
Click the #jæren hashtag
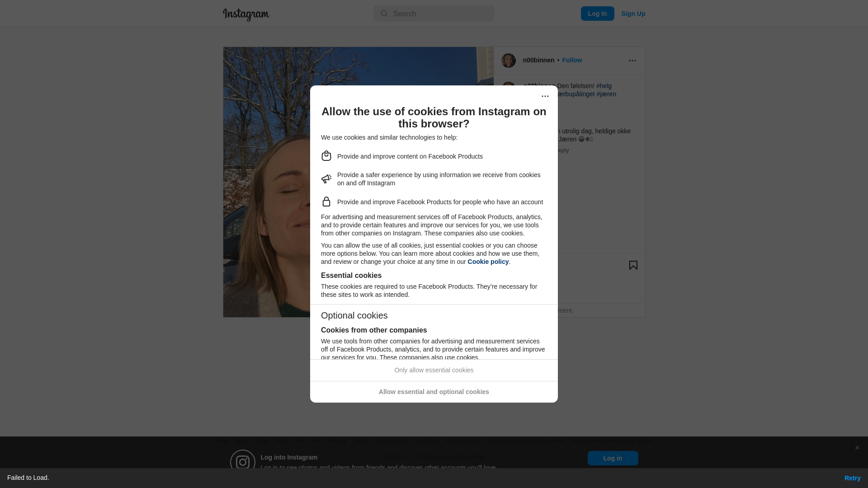tap(606, 94)
